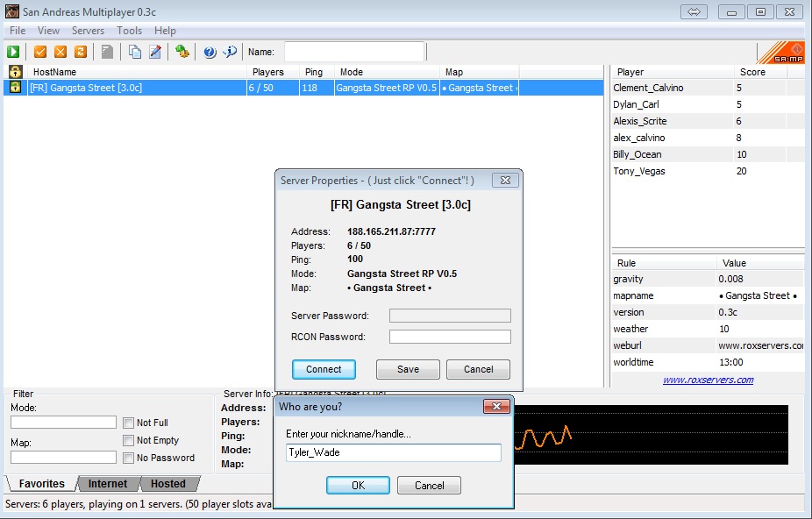Click the worldtime rule row
This screenshot has height=519, width=812.
(708, 362)
